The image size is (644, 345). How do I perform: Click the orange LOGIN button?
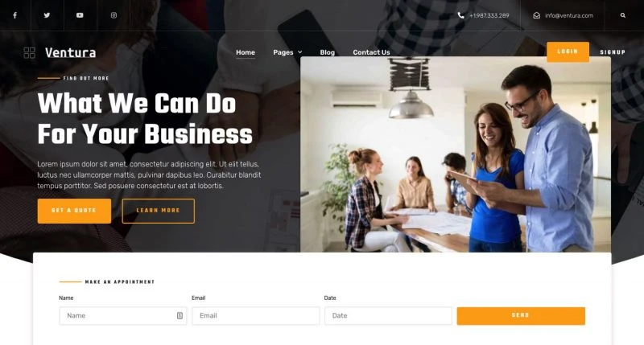568,51
